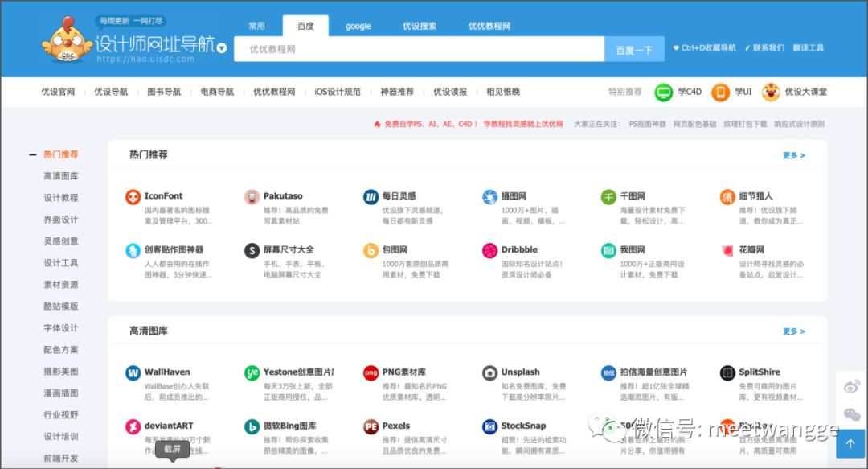Click the 百度一下 search button

tap(634, 50)
